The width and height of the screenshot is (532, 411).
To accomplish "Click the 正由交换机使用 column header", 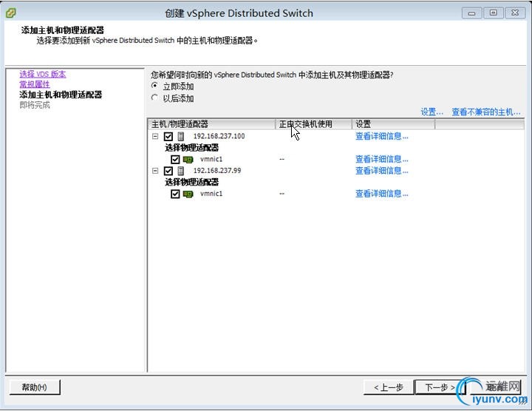I will 313,124.
